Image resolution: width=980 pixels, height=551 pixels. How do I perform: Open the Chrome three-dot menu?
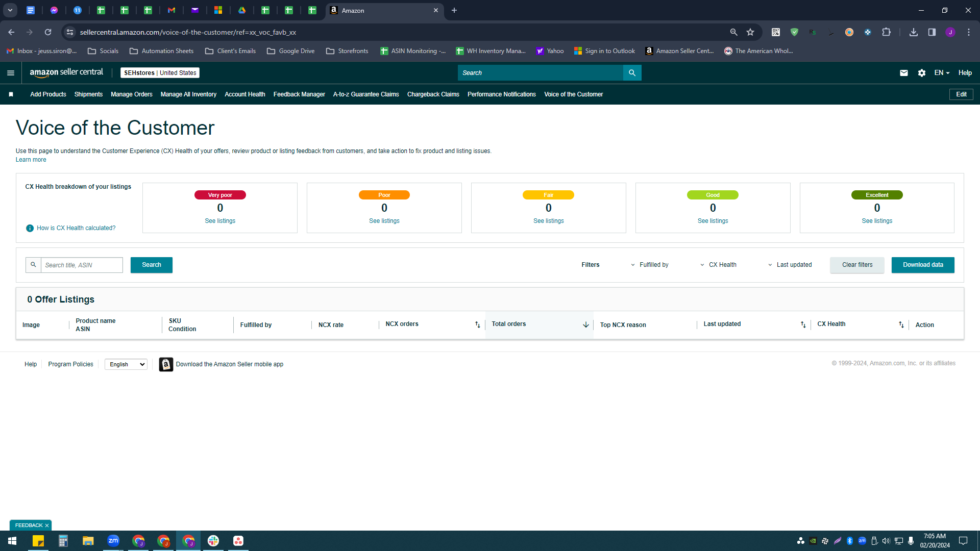968,32
